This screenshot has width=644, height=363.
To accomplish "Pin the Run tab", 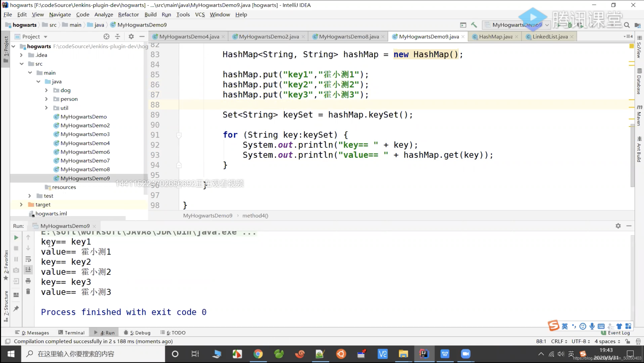I will [x=16, y=308].
